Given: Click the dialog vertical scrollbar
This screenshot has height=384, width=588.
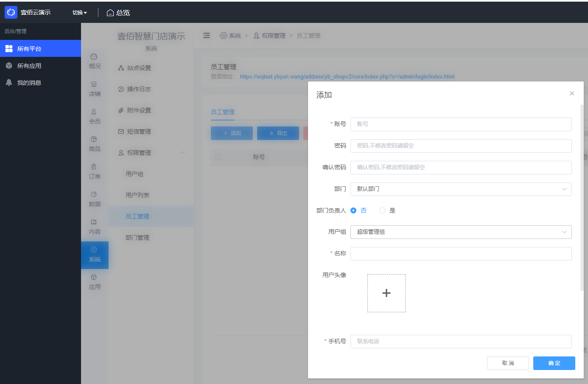Looking at the screenshot, I should [582, 198].
